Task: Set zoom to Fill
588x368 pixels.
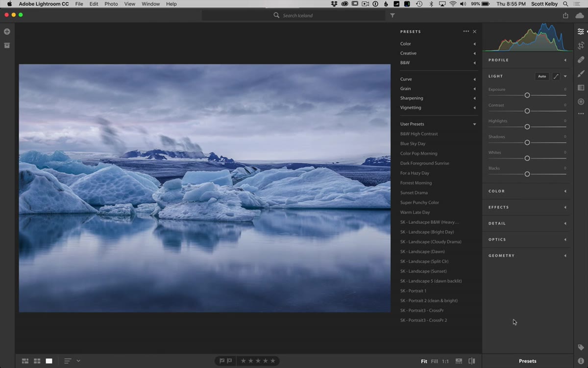Action: pyautogui.click(x=435, y=361)
